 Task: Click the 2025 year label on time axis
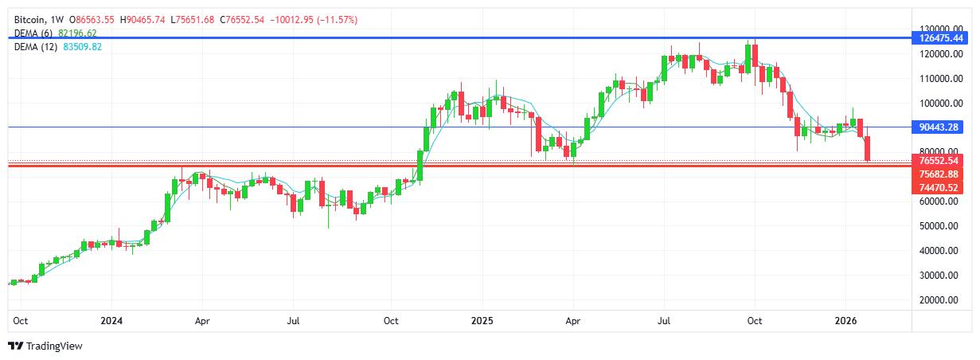[482, 322]
